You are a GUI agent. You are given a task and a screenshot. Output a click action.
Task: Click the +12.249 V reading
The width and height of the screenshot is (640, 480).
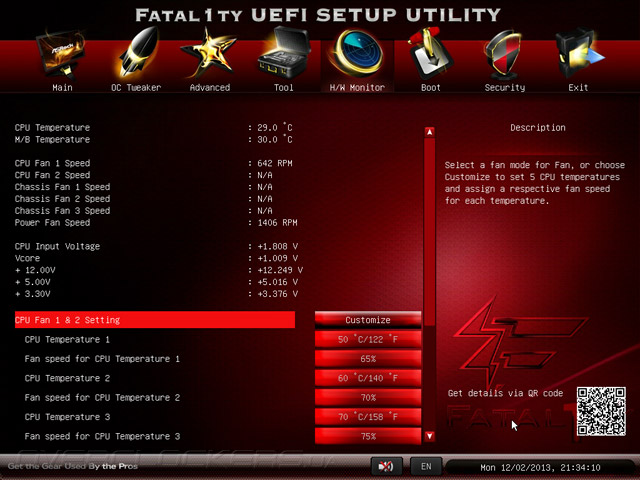(x=280, y=270)
